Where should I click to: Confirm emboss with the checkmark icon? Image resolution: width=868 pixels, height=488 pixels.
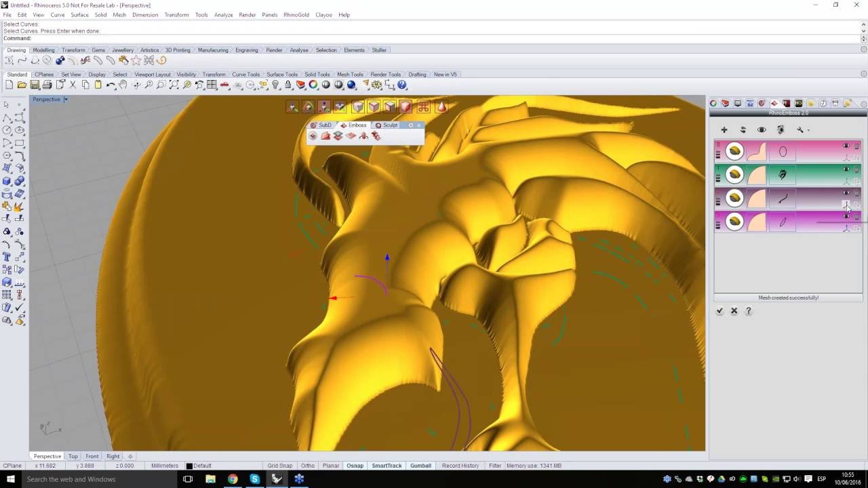(719, 311)
